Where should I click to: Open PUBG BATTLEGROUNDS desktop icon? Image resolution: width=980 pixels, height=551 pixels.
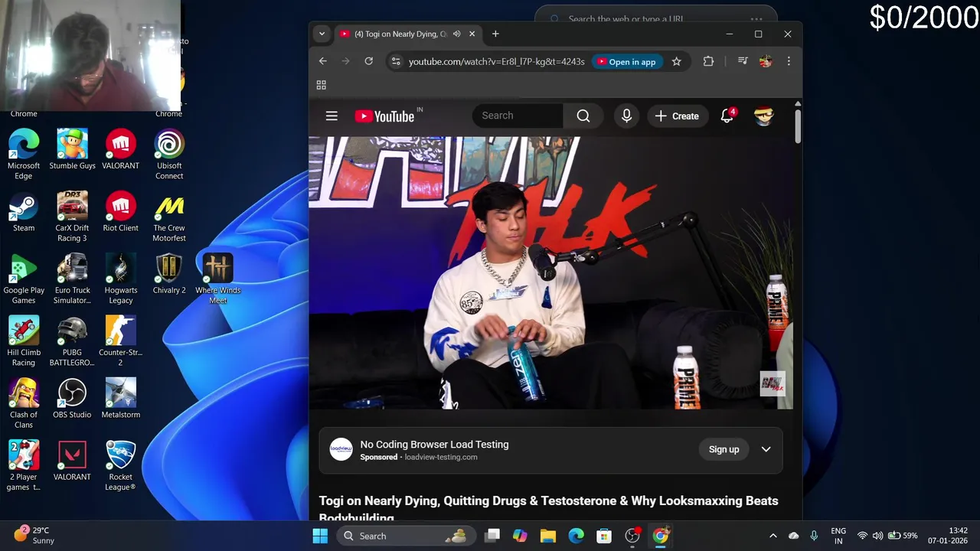(72, 341)
